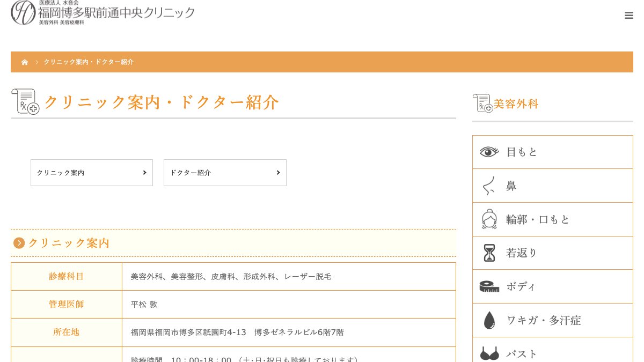Click the page title クリニック案内・ドクター紹介

tap(162, 102)
